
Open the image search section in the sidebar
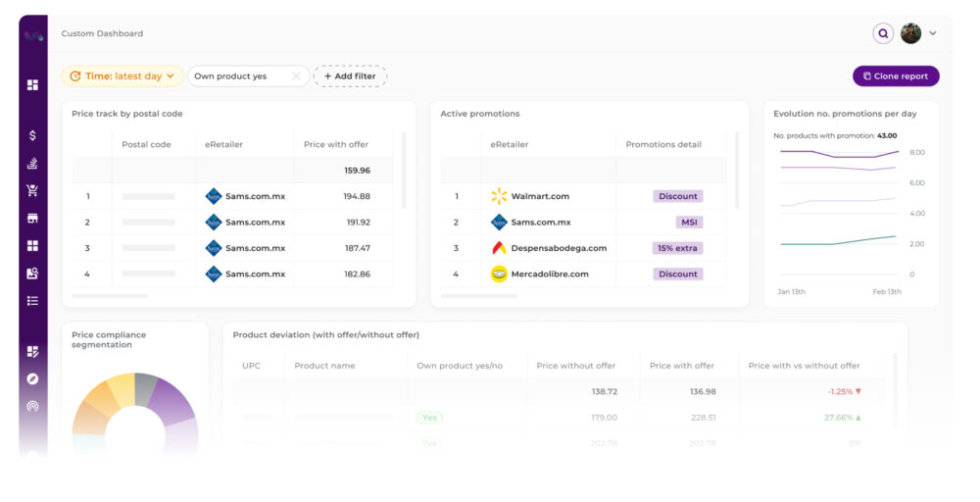(32, 274)
